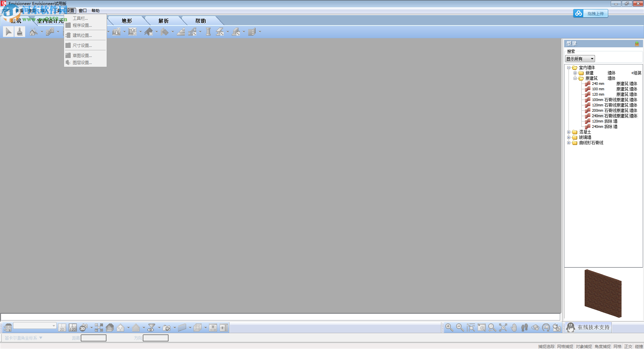Switch to the 解析 tab
Screen dimensions: 644x349
pyautogui.click(x=164, y=21)
